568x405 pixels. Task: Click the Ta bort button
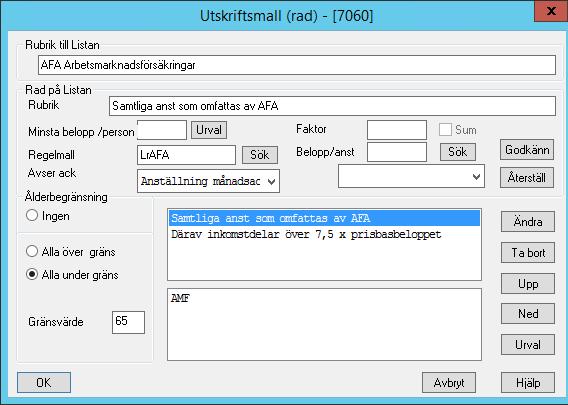528,252
